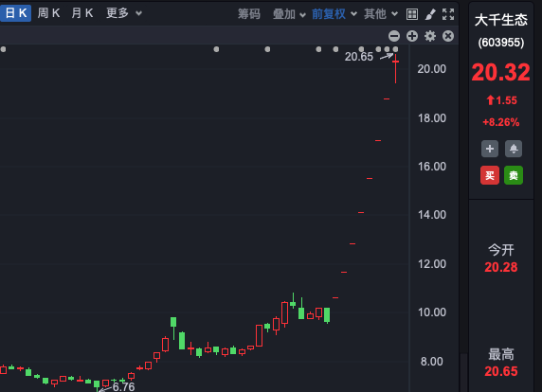
Task: Click the 1.55 price change value
Action: [506, 100]
